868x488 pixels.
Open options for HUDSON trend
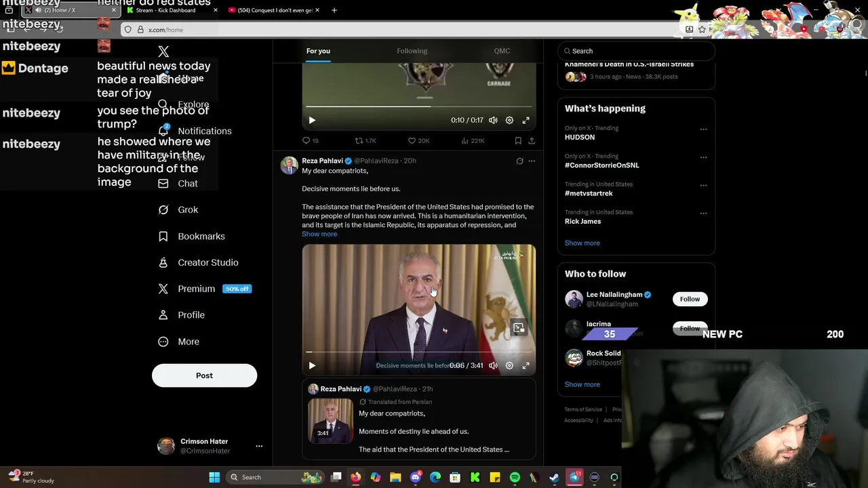point(703,129)
